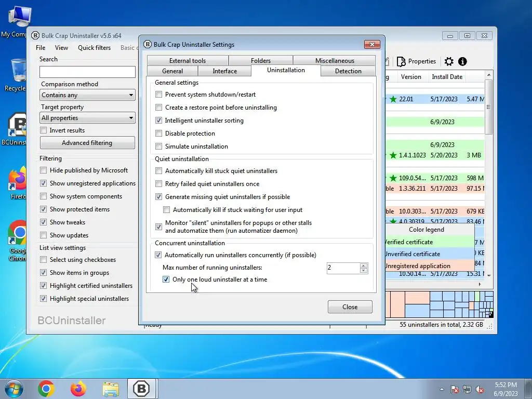Image resolution: width=532 pixels, height=399 pixels.
Task: Click the Firefox taskbar icon
Action: point(78,389)
